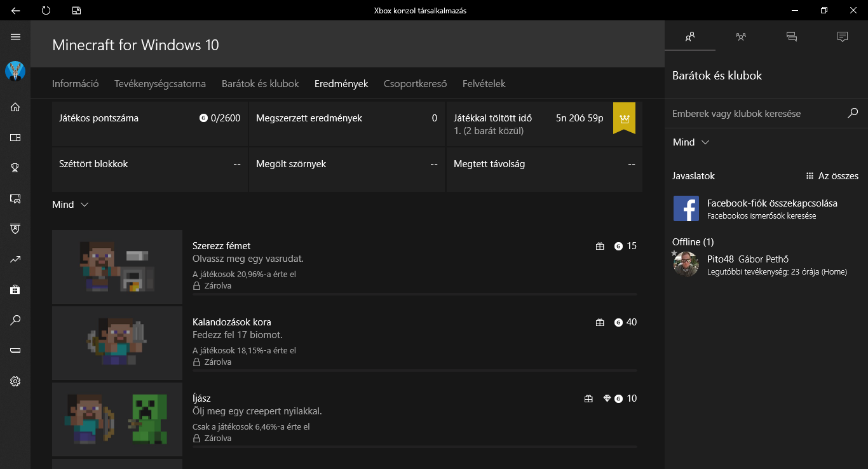Image resolution: width=868 pixels, height=469 pixels.
Task: Select the Barátok és klubok tab
Action: click(260, 84)
